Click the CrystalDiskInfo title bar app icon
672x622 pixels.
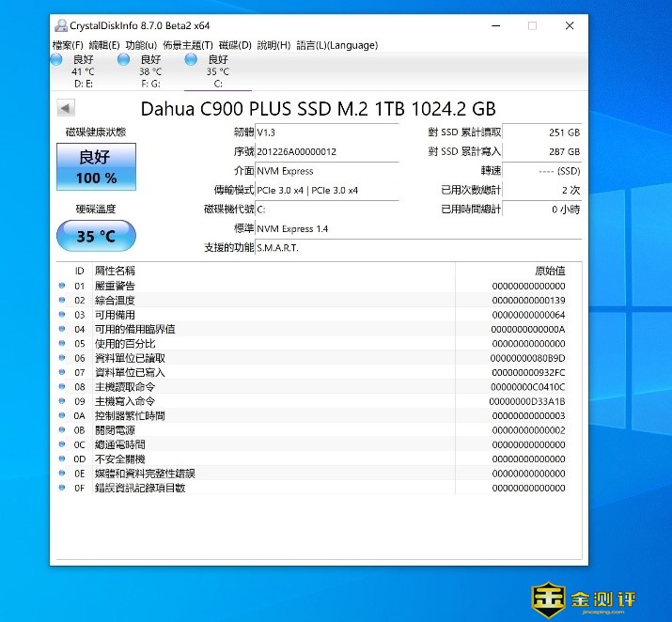click(x=61, y=26)
